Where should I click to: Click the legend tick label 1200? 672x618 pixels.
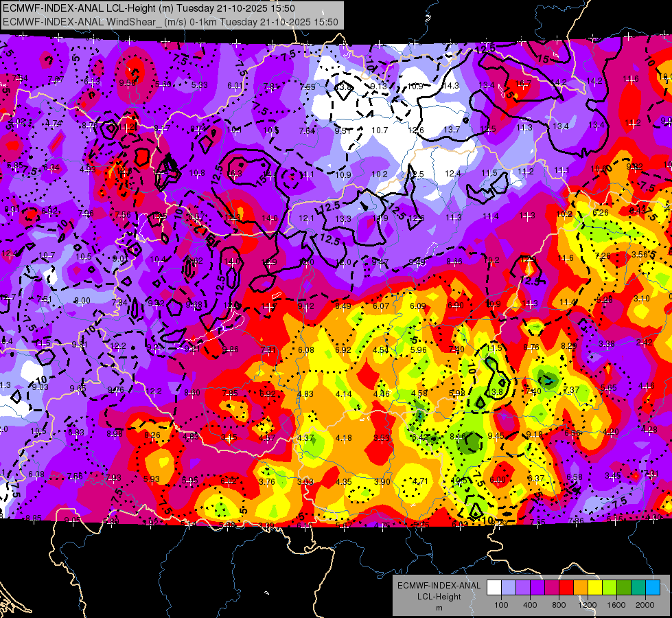point(587,605)
